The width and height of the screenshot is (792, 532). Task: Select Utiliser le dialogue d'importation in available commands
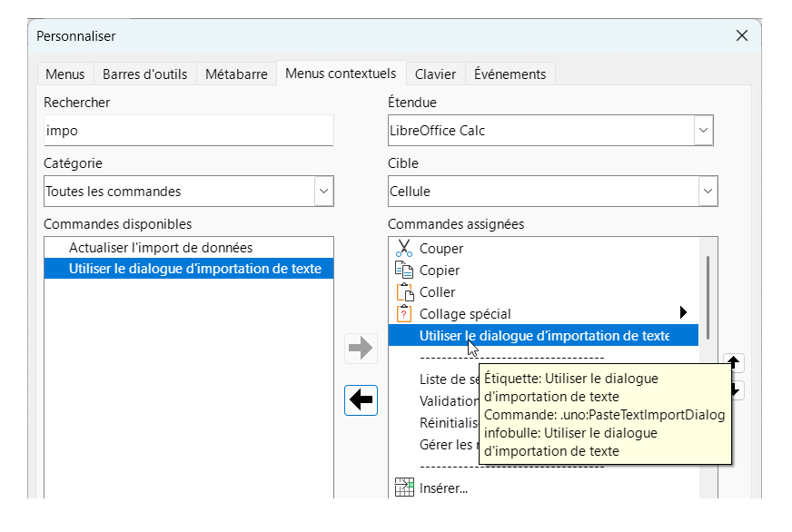(194, 268)
